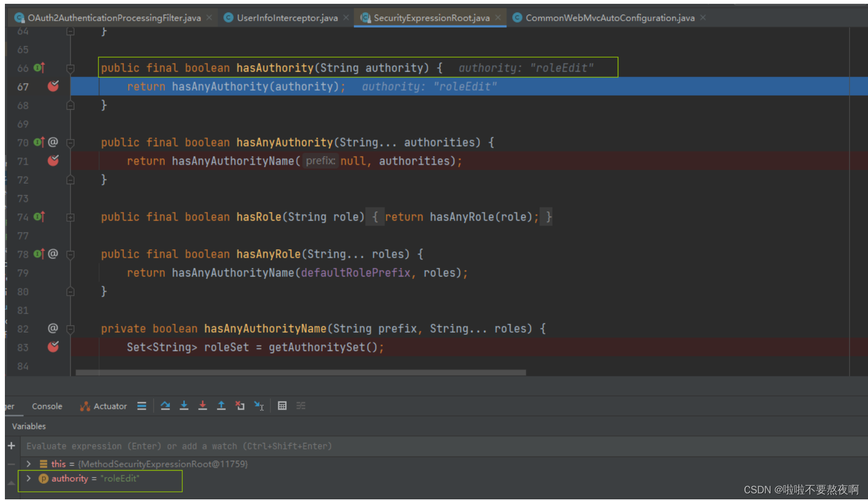Expand folded hasRole method at line 74
Image resolution: width=868 pixels, height=501 pixels.
pos(70,217)
